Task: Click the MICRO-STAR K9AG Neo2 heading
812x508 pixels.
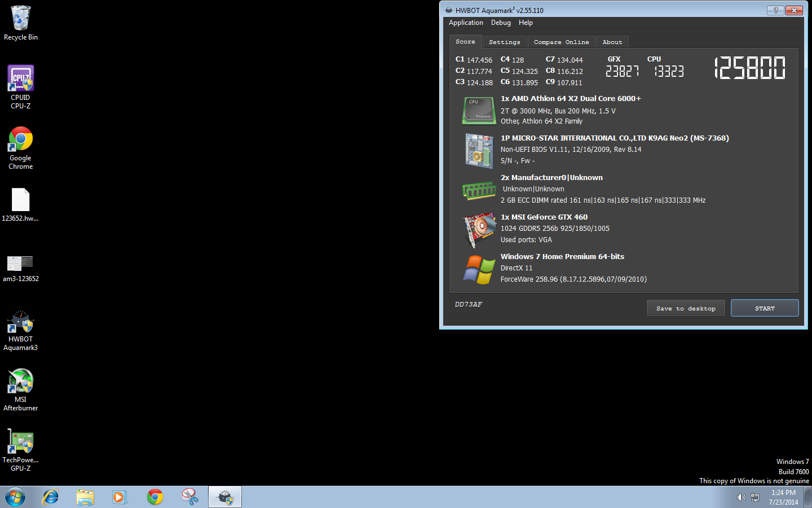Action: click(x=615, y=138)
